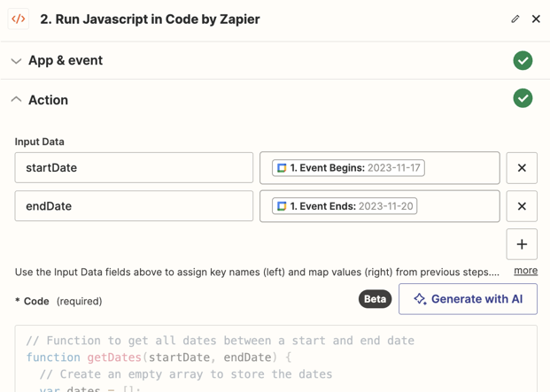Image resolution: width=550 pixels, height=392 pixels.
Task: Click the step title text
Action: [x=150, y=19]
